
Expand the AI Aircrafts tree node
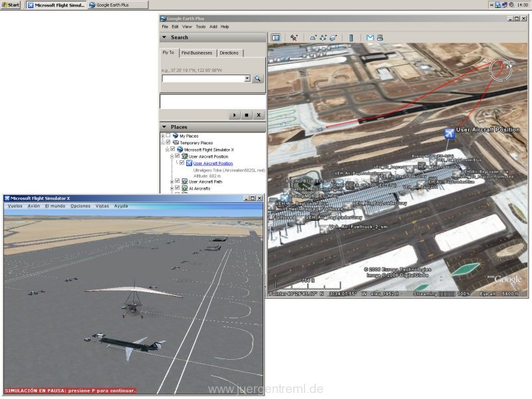pyautogui.click(x=172, y=188)
